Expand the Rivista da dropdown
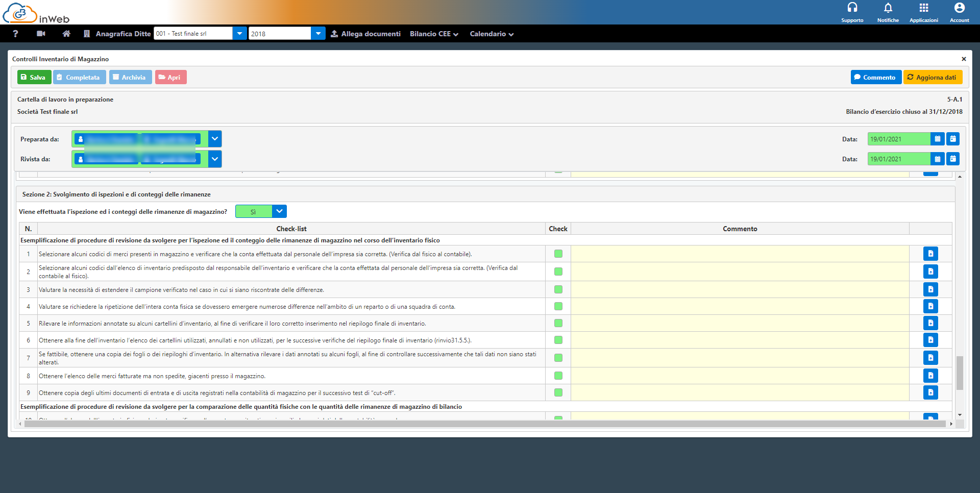This screenshot has width=980, height=493. click(x=215, y=159)
